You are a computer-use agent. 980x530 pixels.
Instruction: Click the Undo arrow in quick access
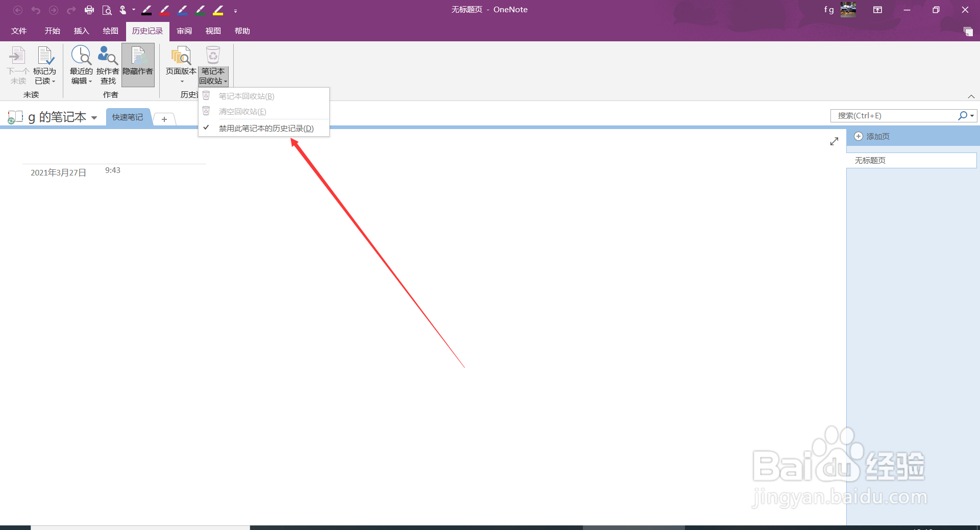coord(36,10)
